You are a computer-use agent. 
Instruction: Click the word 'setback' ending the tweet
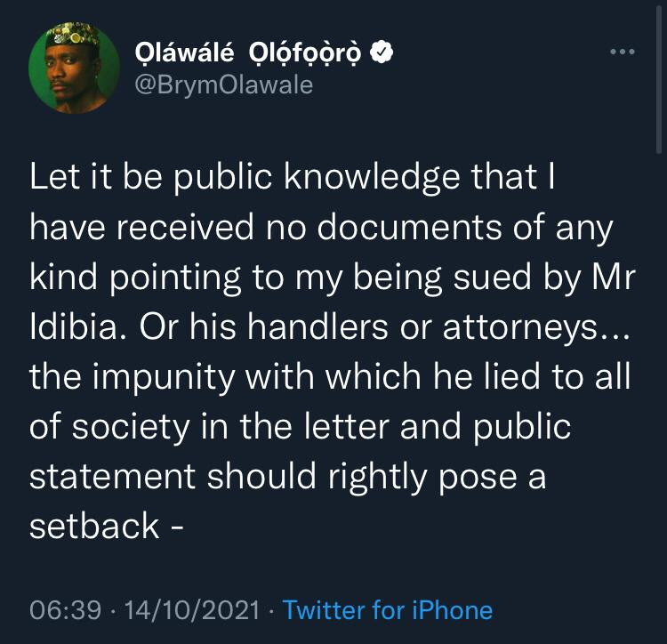[x=94, y=526]
